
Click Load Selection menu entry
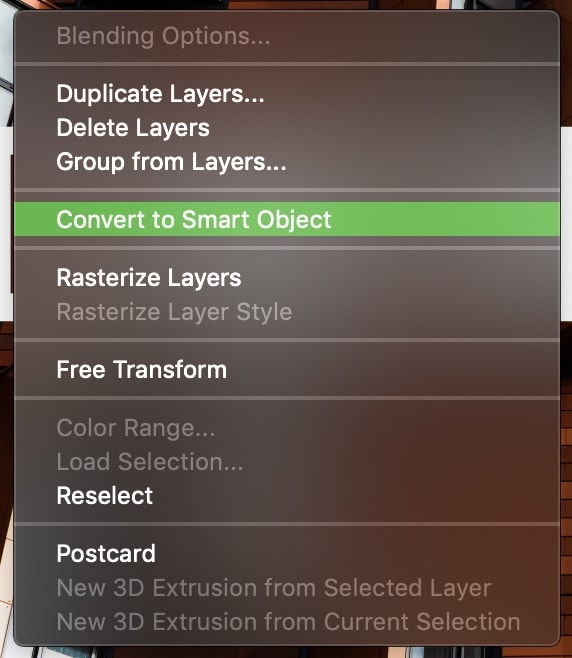[287, 462]
